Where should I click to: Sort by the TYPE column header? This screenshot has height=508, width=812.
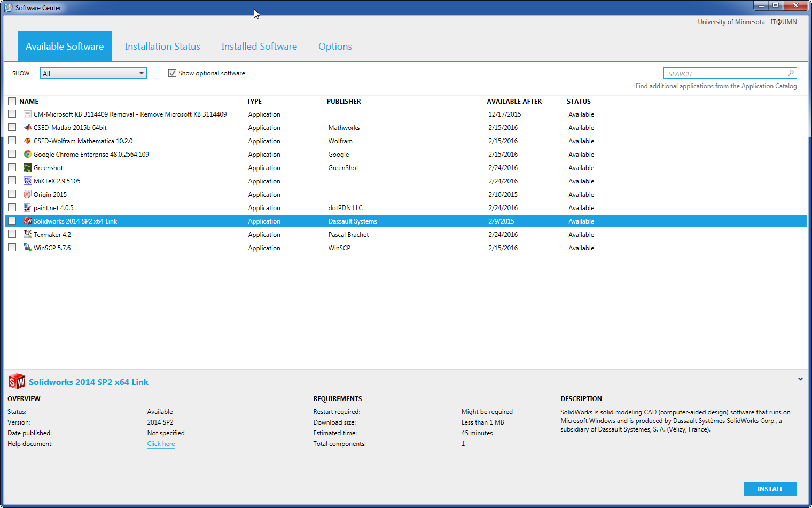pyautogui.click(x=254, y=101)
